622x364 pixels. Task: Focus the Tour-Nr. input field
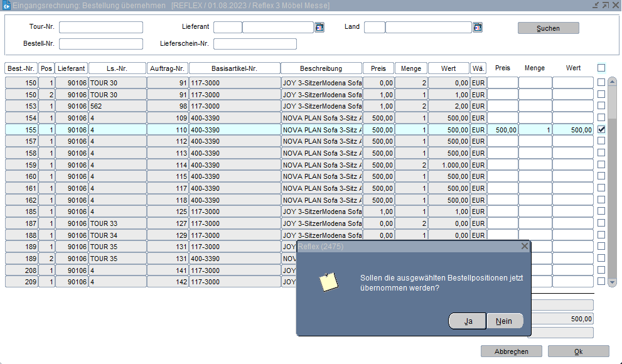coord(101,27)
